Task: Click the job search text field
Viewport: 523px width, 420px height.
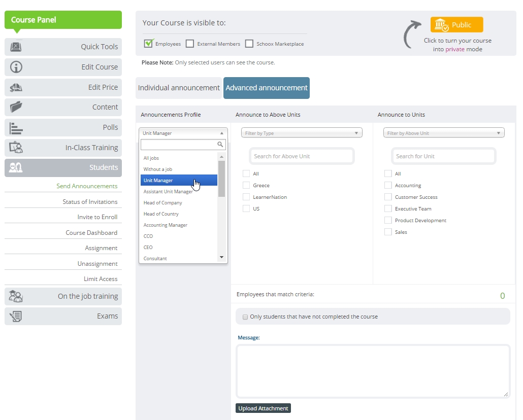Action: point(179,145)
